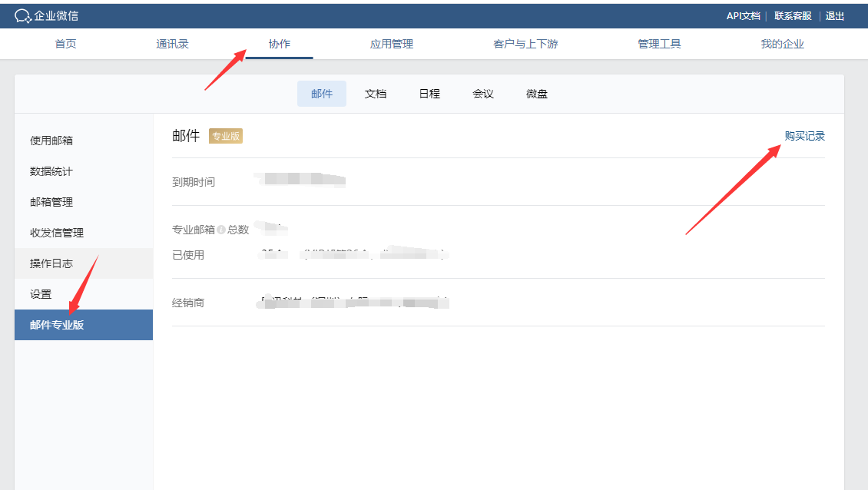Open the 管理工具 tab
The width and height of the screenshot is (868, 490).
pyautogui.click(x=659, y=44)
